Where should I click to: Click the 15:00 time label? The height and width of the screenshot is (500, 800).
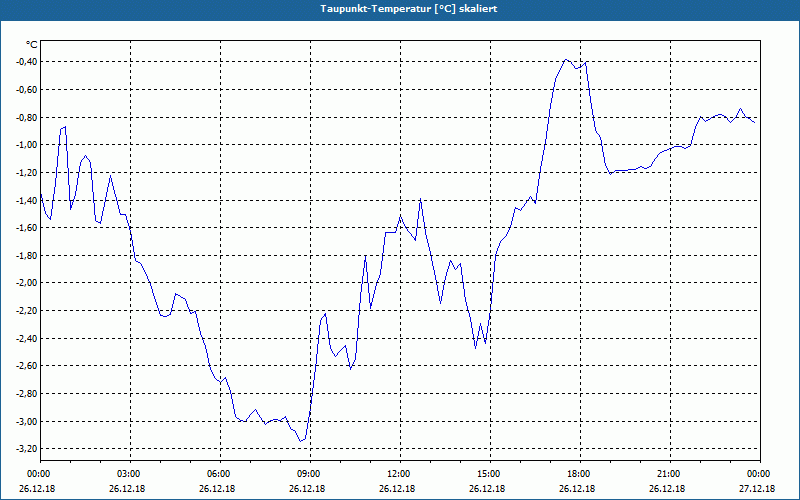[x=487, y=474]
